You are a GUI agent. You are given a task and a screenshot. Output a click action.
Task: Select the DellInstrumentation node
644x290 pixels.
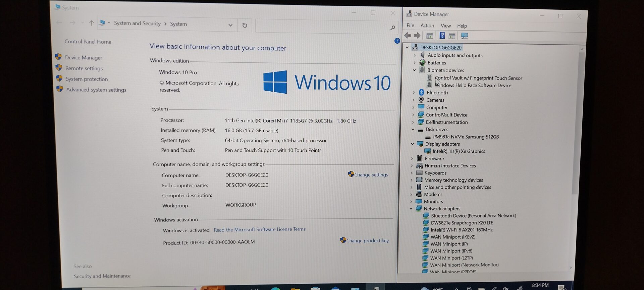point(447,122)
